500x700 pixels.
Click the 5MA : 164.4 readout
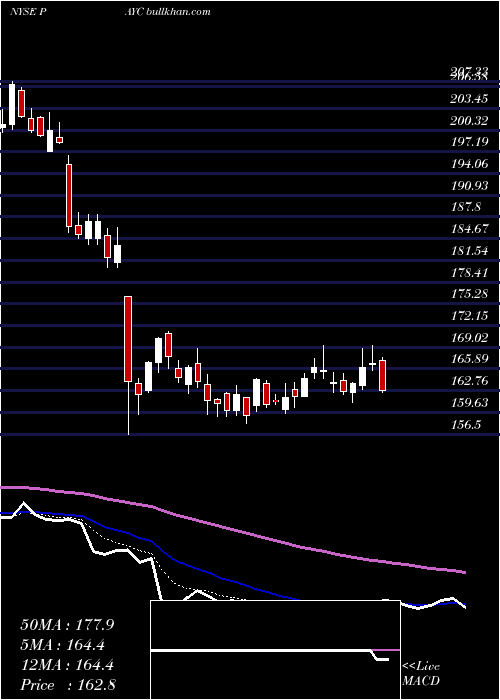pyautogui.click(x=62, y=645)
